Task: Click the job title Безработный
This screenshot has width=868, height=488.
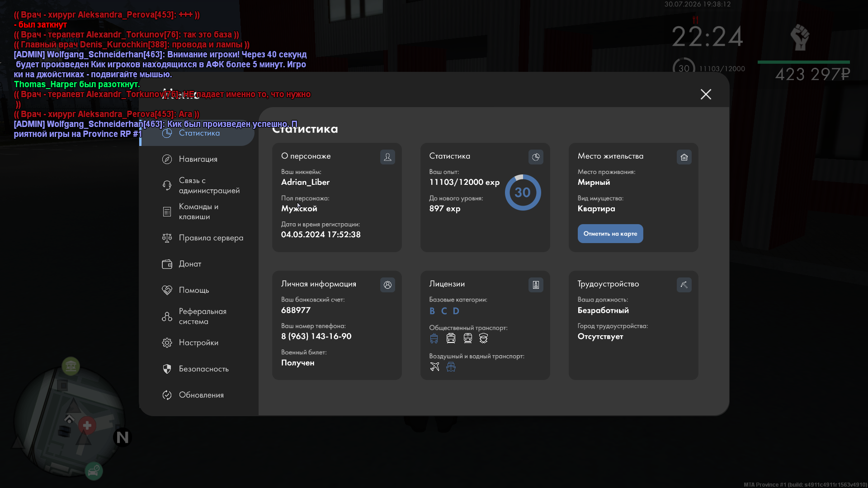Action: (x=603, y=310)
